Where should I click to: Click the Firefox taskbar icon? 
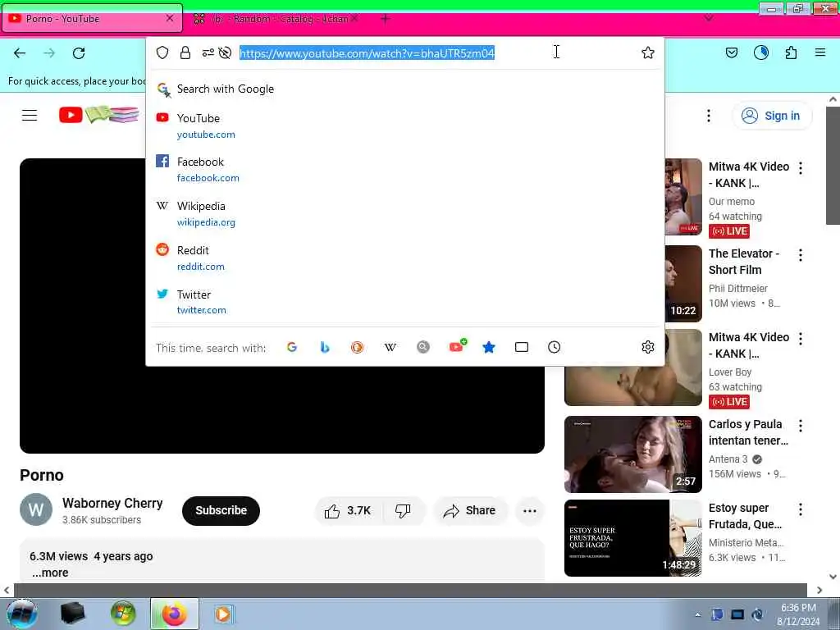coord(174,614)
